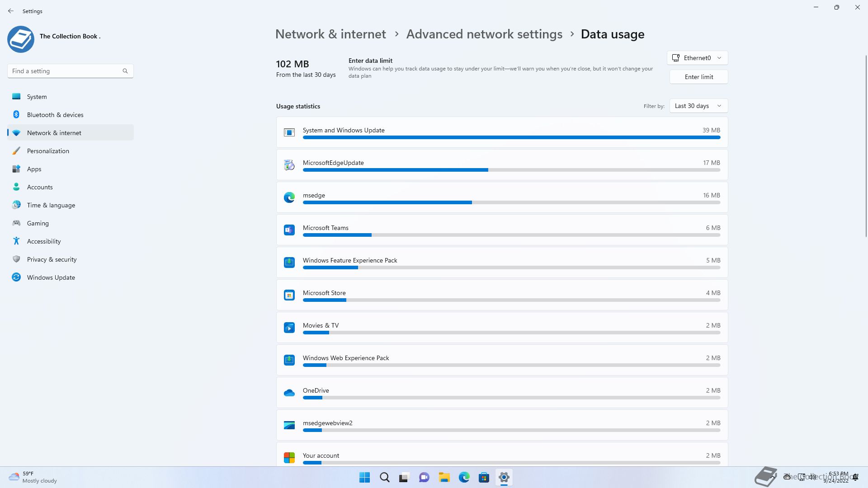Click the Windows Feature Experience Pack icon
Screen dimensions: 868x488
click(289, 263)
